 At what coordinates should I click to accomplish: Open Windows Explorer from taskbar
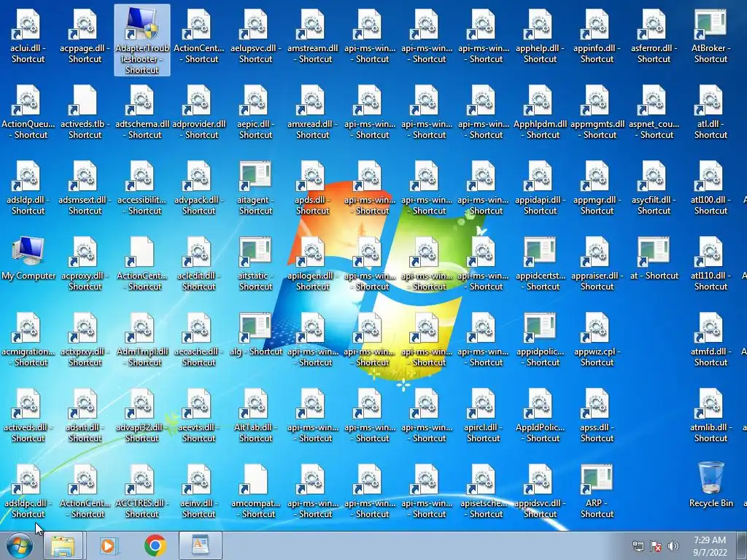(63, 545)
